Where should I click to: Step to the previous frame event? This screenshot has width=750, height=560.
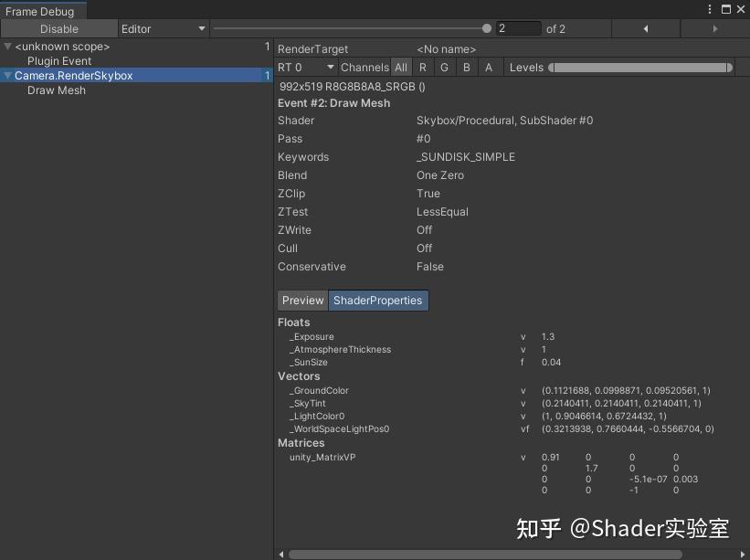(x=647, y=29)
